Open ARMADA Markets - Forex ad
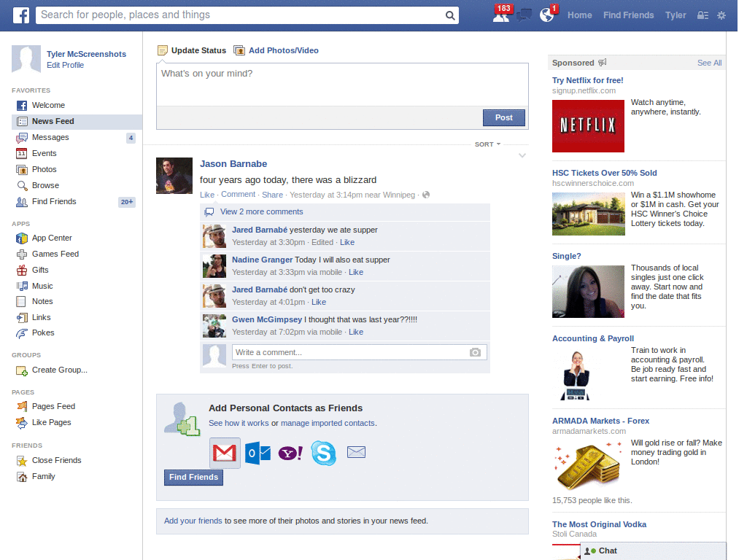 point(600,421)
